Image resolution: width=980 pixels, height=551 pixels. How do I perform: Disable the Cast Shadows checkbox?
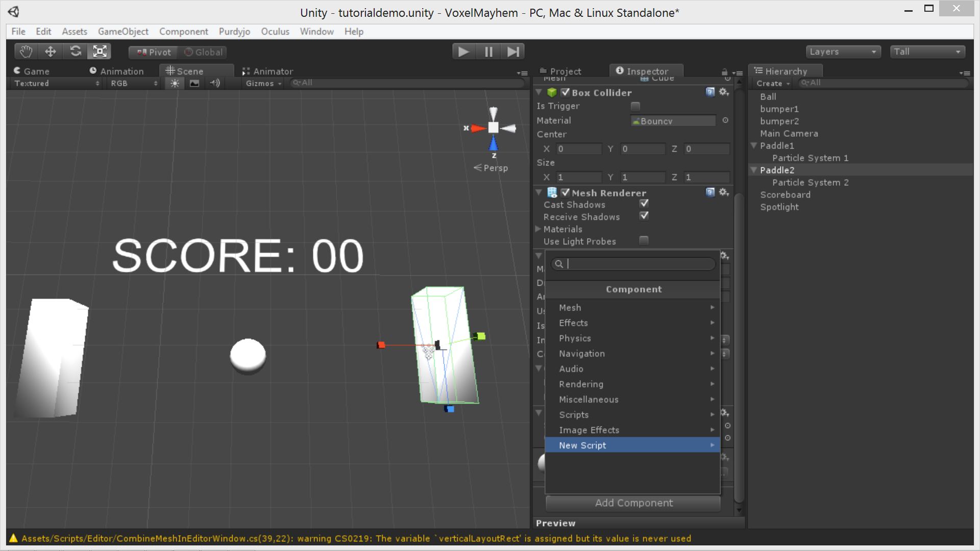644,203
